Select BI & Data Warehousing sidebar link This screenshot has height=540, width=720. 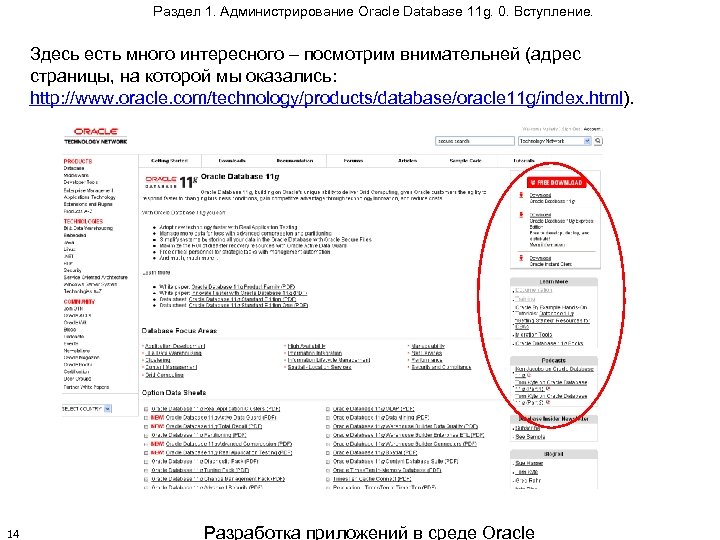[88, 228]
